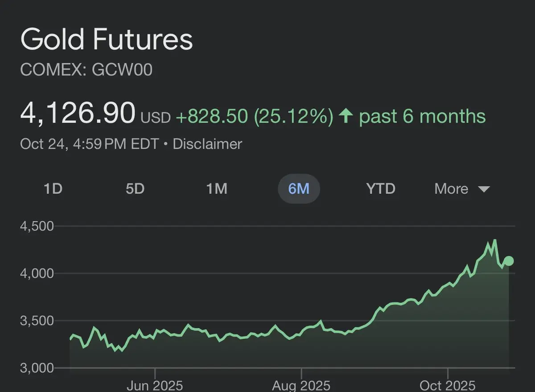Screen dimensions: 535x392
Task: Click the 4,500 y-axis label
Action: pos(37,227)
